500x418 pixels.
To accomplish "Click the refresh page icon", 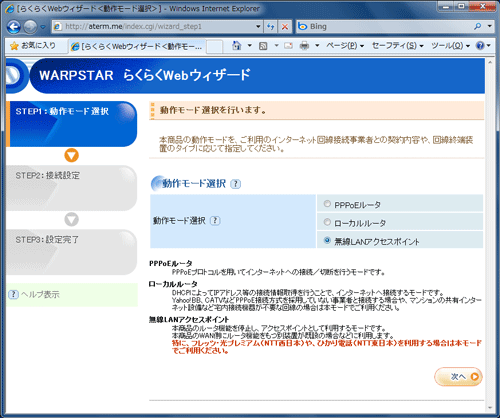I will 270,27.
